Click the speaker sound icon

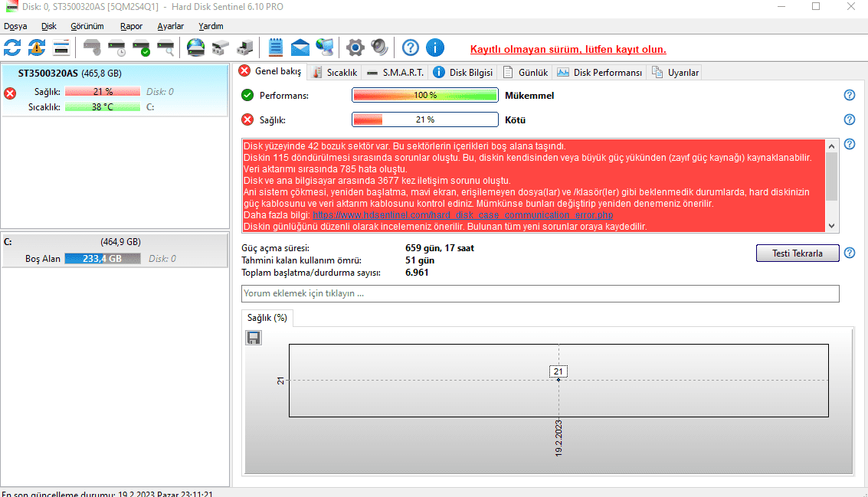tap(379, 48)
